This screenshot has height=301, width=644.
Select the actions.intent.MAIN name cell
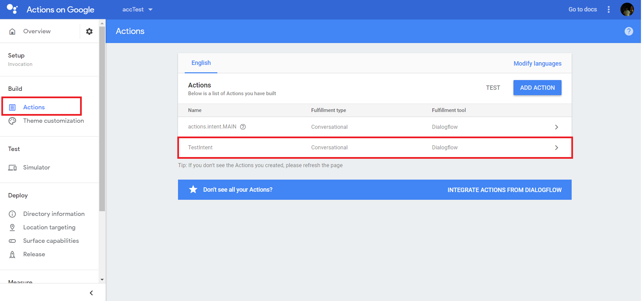[212, 127]
